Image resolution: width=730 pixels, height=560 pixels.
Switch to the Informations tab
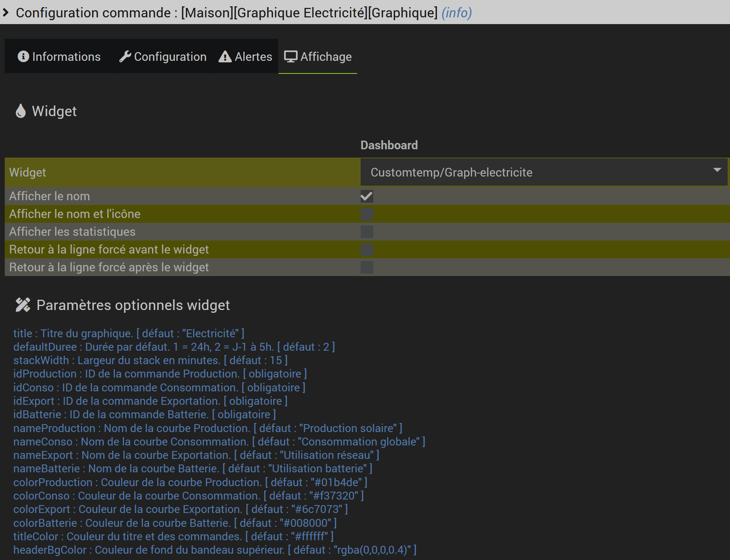(x=59, y=56)
